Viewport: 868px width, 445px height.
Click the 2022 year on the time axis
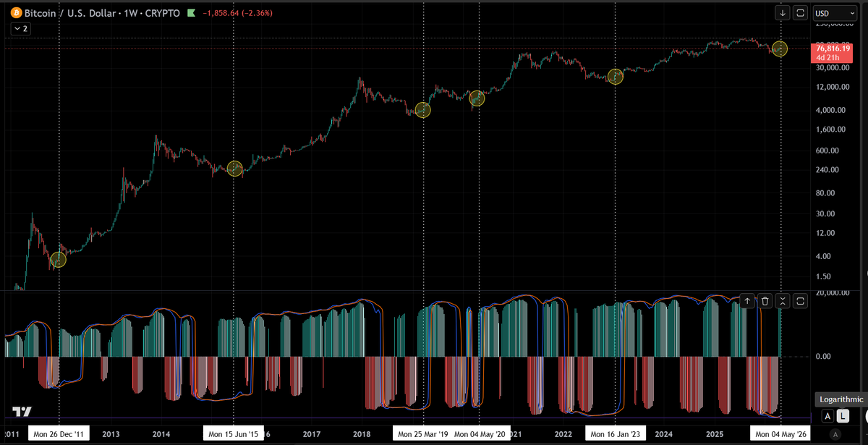[563, 434]
